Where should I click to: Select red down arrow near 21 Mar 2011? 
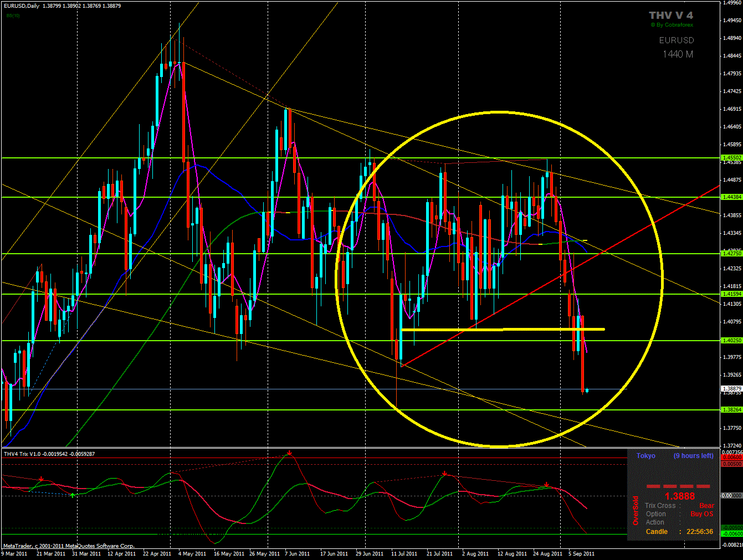pos(42,479)
